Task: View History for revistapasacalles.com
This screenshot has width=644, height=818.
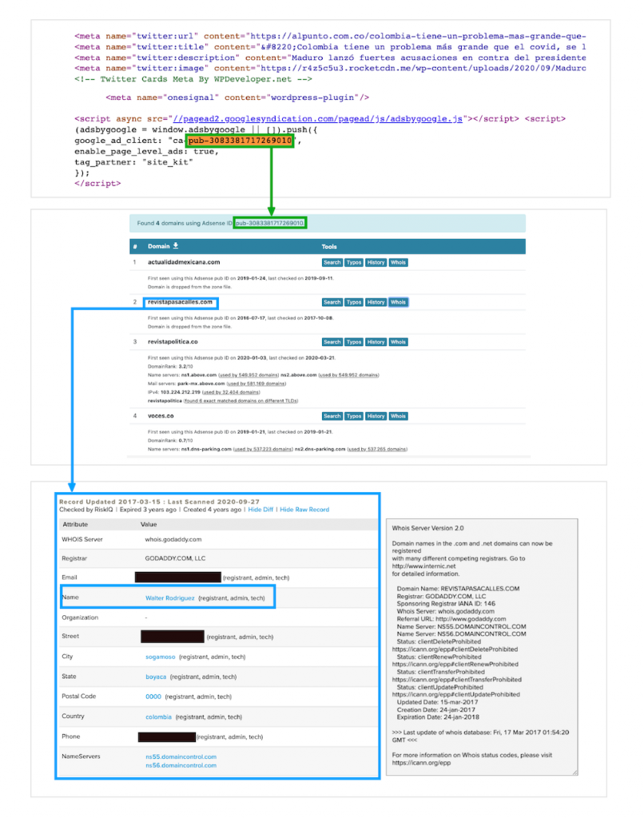Action: coord(376,302)
